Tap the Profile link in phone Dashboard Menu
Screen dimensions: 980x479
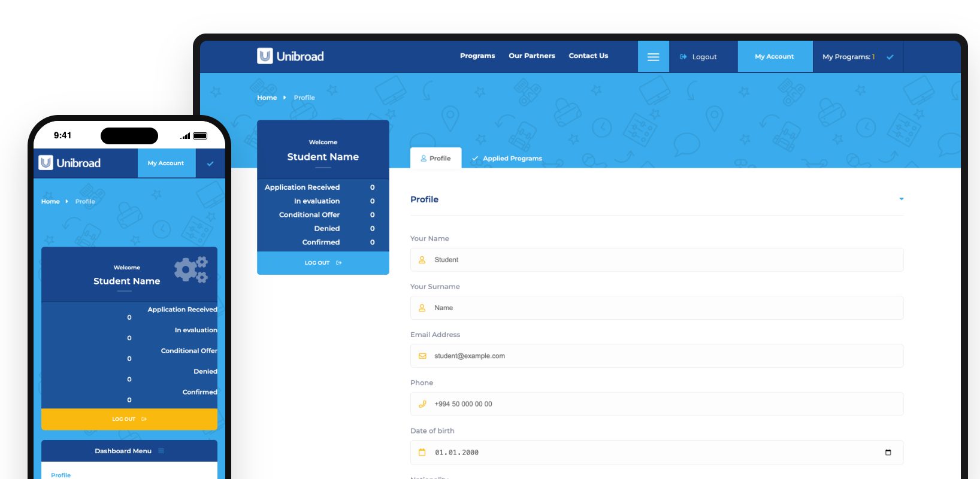(61, 475)
